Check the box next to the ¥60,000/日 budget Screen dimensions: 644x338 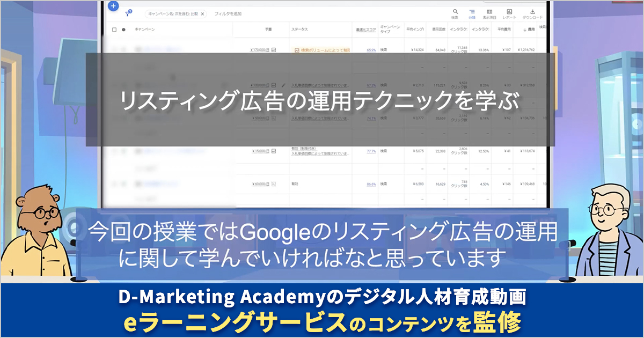pyautogui.click(x=273, y=183)
